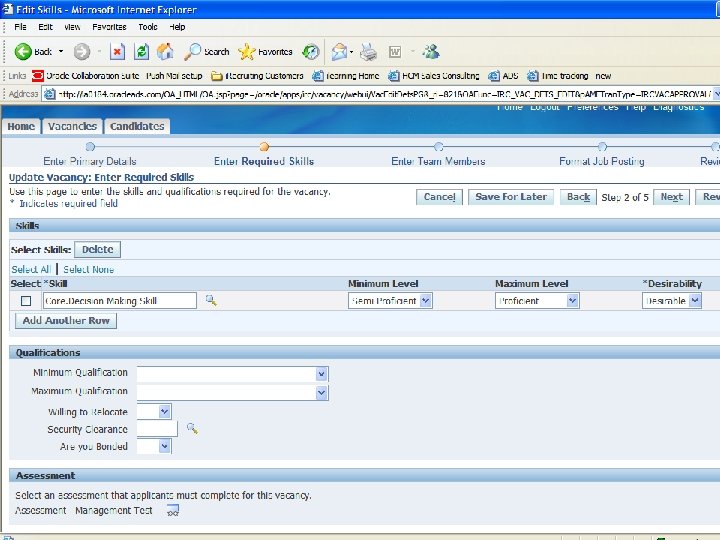Click Add Another Row button
This screenshot has height=540, width=720.
[66, 321]
